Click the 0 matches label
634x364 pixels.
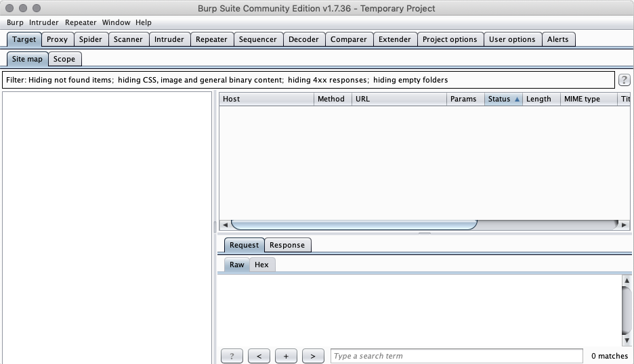[x=610, y=356]
